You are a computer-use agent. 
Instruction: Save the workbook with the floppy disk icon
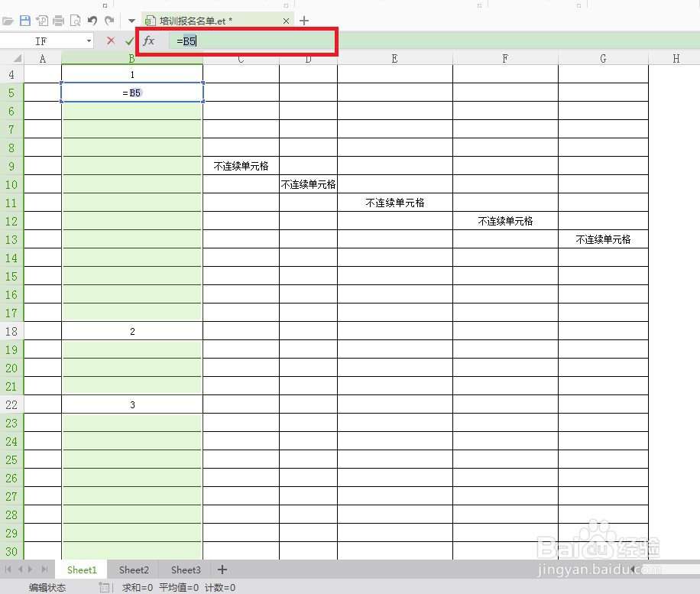pos(25,21)
